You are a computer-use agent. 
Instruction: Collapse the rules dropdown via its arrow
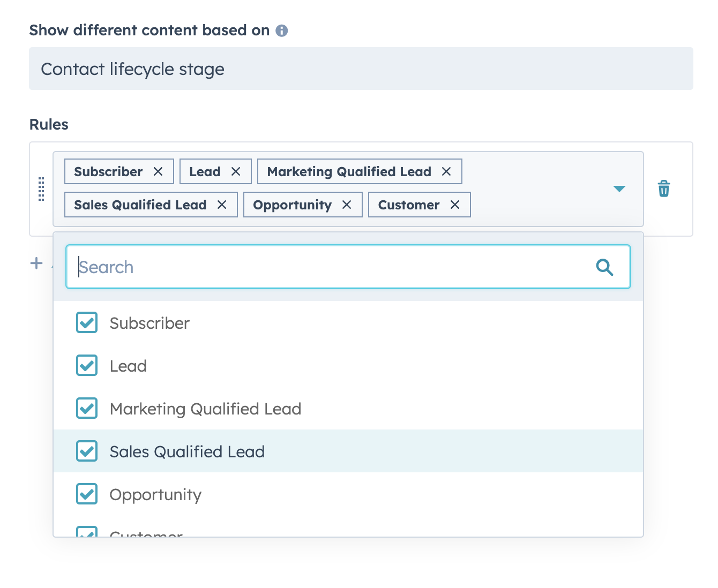[x=619, y=189]
